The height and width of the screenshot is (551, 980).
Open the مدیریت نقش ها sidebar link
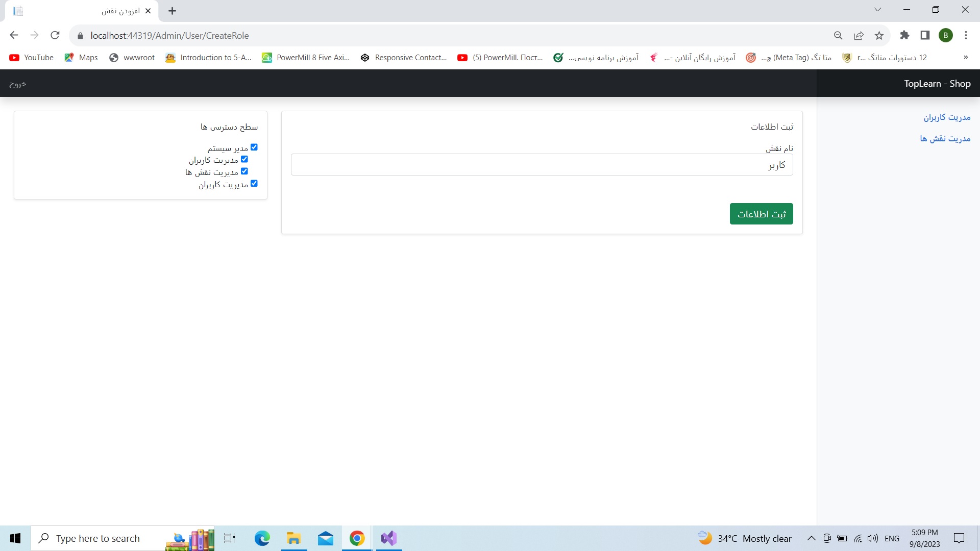click(x=945, y=139)
